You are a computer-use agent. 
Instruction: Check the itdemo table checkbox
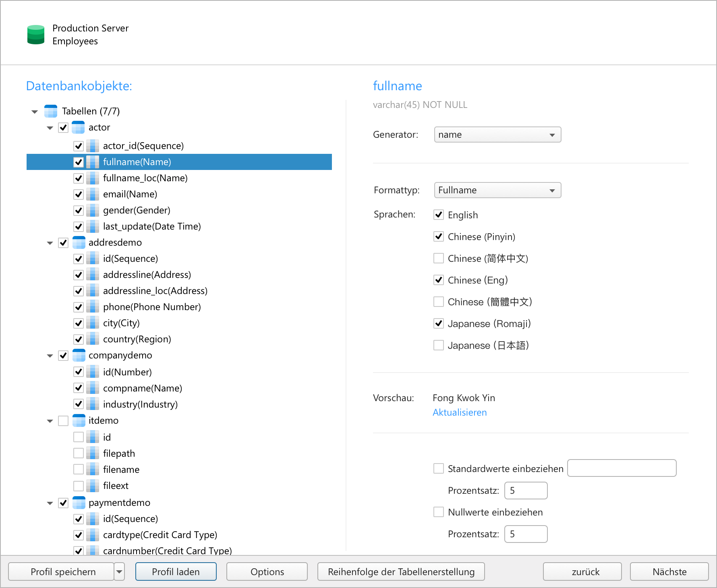[x=63, y=420]
